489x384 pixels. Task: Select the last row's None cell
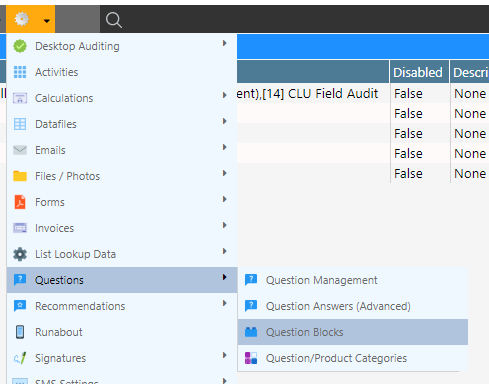pyautogui.click(x=470, y=173)
